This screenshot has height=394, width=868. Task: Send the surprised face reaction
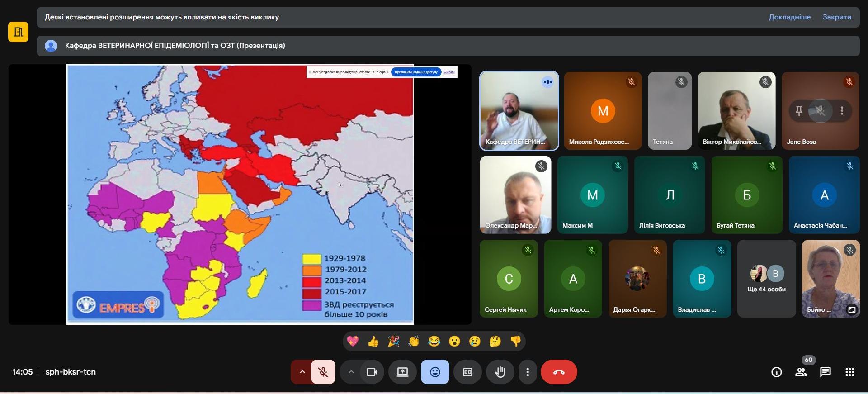pos(454,341)
